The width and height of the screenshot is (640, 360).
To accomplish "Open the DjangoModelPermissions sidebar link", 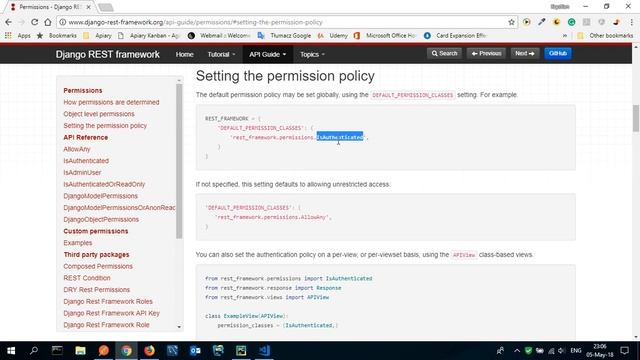I will (100, 196).
